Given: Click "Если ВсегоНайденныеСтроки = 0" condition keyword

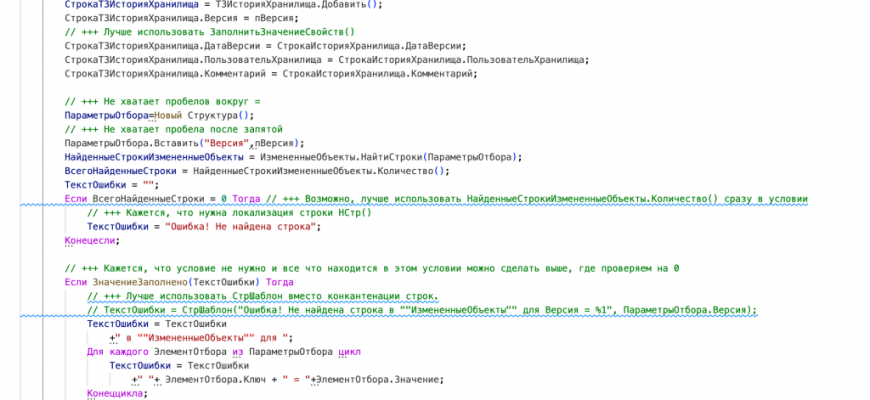Looking at the screenshot, I should point(72,199).
